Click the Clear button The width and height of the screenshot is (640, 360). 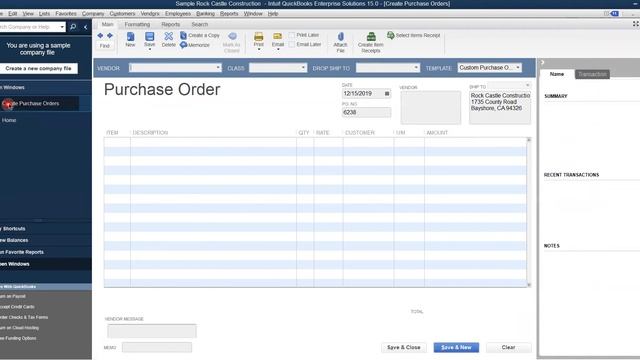point(509,347)
